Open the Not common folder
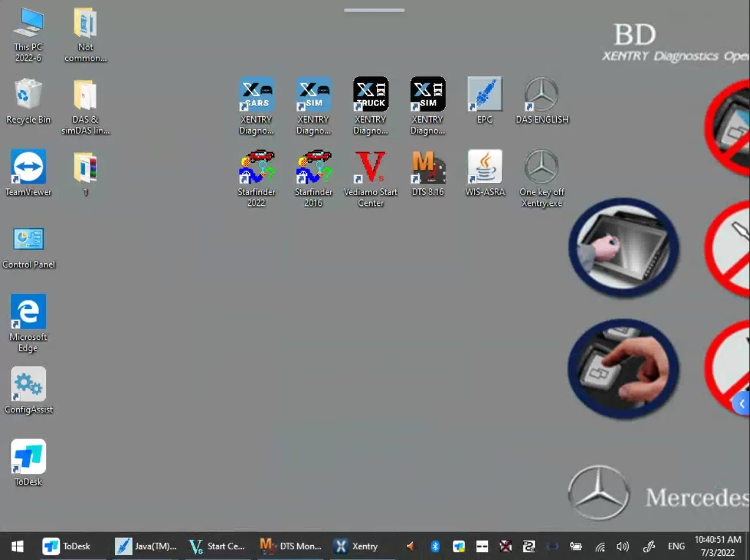Viewport: 750px width, 560px height. 86,35
